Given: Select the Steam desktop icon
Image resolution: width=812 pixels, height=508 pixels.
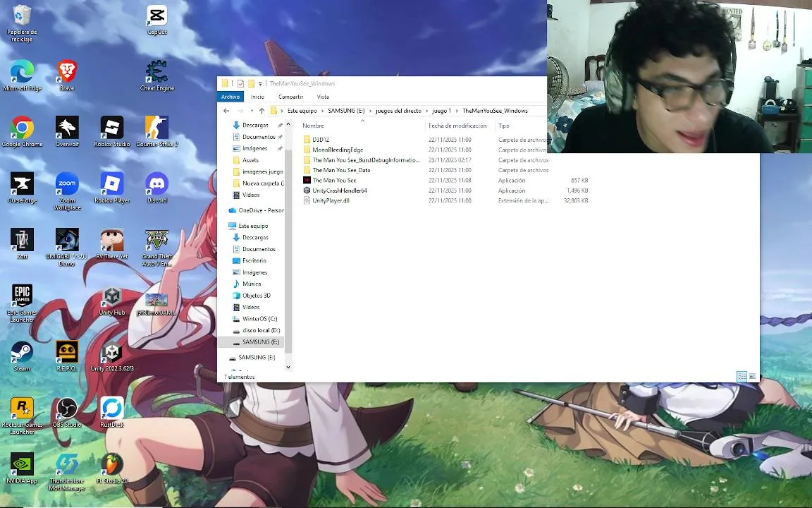Looking at the screenshot, I should point(23,356).
